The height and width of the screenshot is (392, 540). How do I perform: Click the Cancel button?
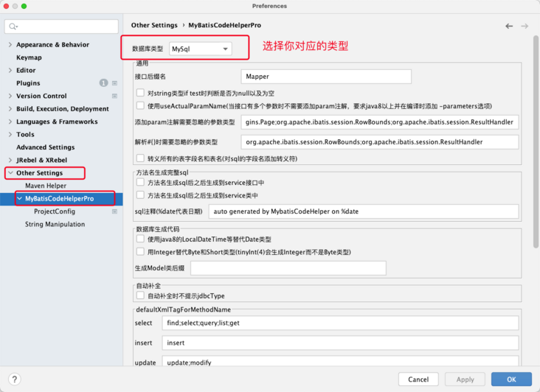(x=418, y=379)
